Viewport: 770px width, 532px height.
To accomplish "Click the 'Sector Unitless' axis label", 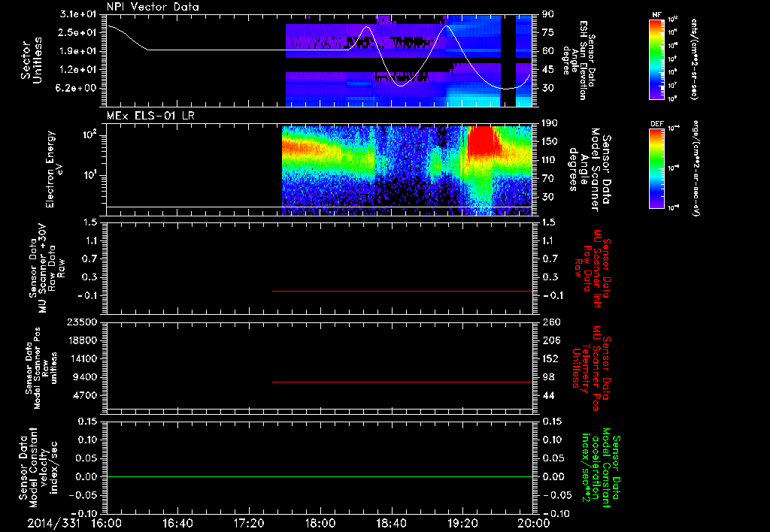I will pos(32,60).
